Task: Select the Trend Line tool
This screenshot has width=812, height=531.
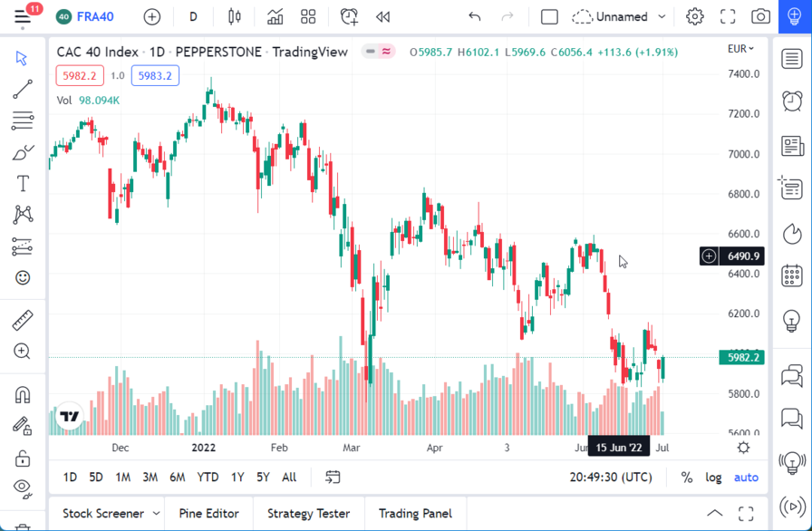Action: pos(21,88)
